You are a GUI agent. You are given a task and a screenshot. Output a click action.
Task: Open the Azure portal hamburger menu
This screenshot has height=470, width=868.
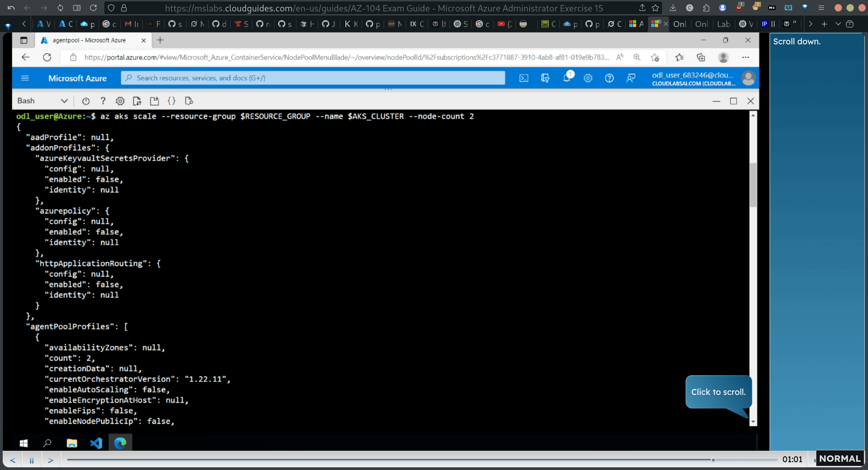coord(25,78)
